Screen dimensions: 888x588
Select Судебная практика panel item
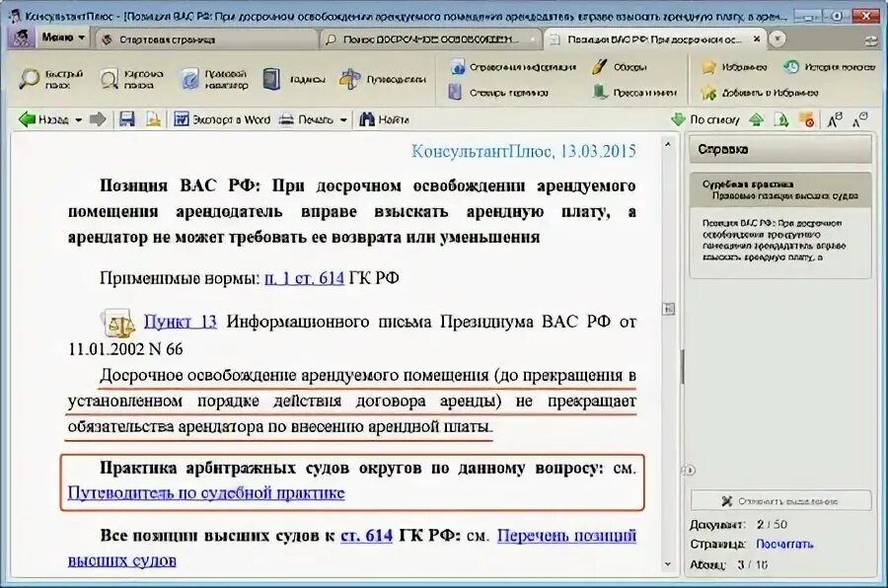point(780,189)
